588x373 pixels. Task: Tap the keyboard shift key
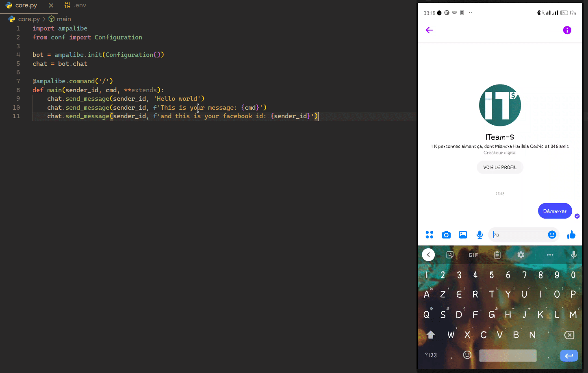coord(431,334)
